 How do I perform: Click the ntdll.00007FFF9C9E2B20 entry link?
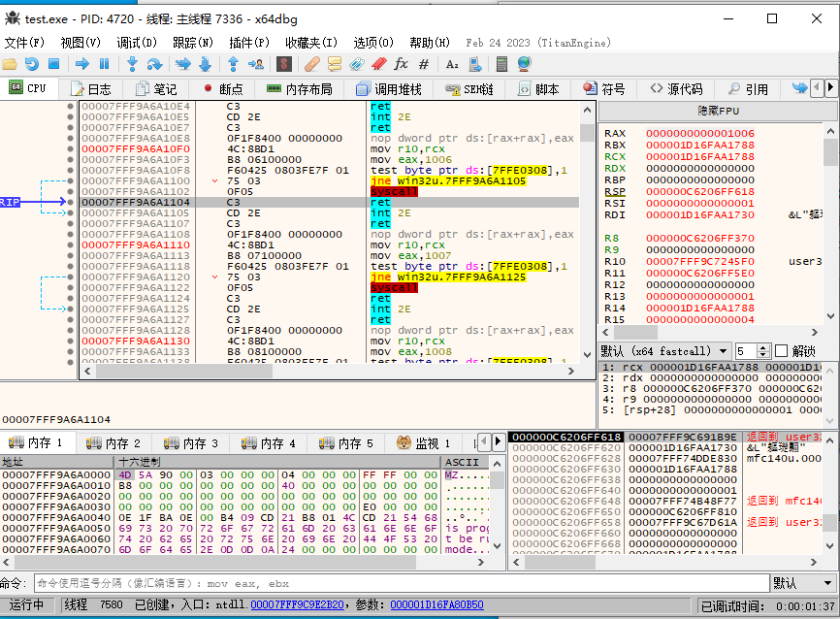tap(298, 604)
